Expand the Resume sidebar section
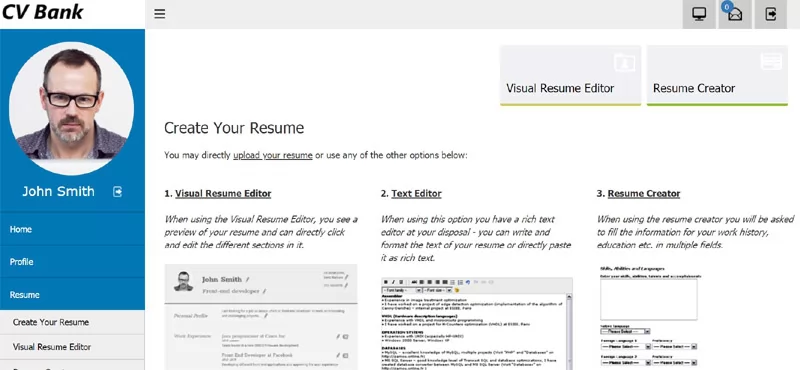This screenshot has width=800, height=370. coord(72,294)
